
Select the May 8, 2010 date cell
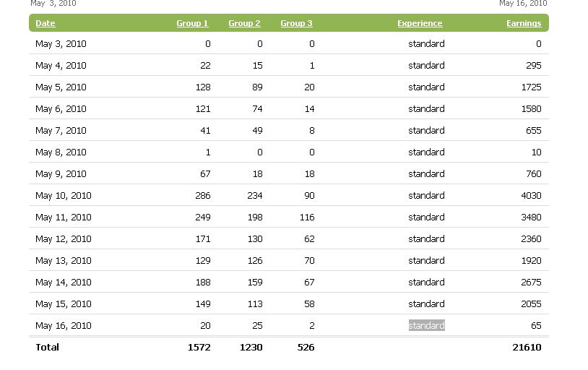(x=61, y=152)
